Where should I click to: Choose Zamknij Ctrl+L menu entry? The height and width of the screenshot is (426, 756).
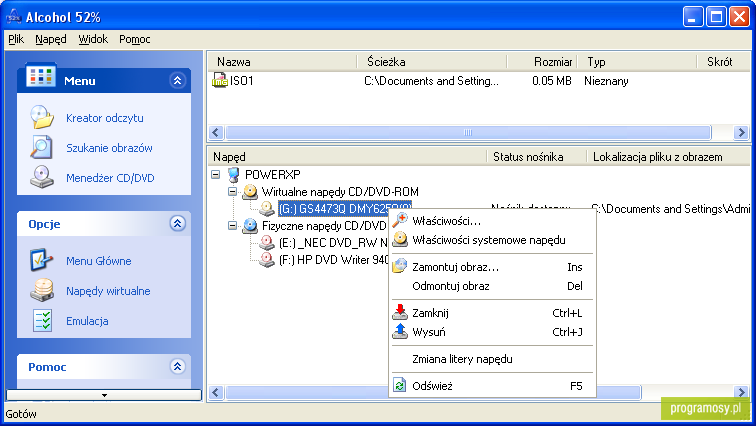[x=492, y=313]
